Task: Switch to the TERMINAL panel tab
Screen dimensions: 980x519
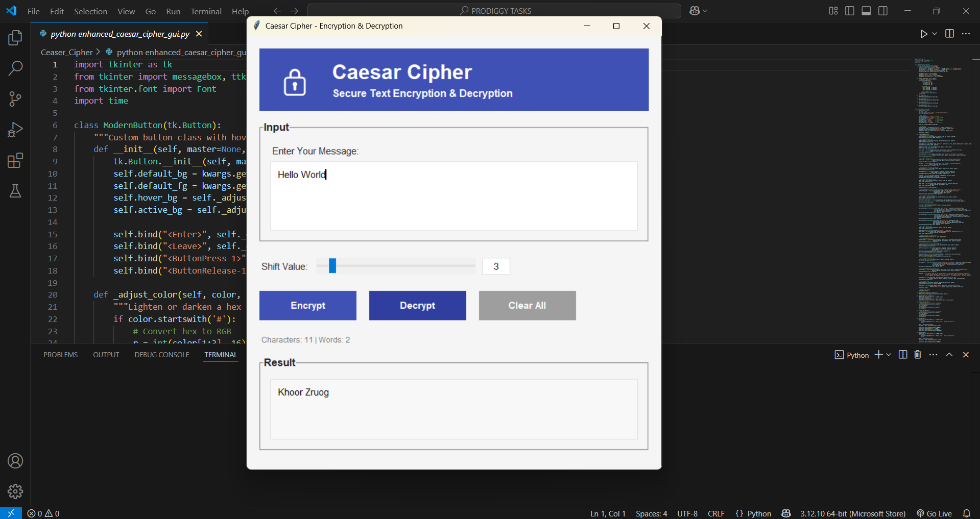Action: [x=221, y=355]
